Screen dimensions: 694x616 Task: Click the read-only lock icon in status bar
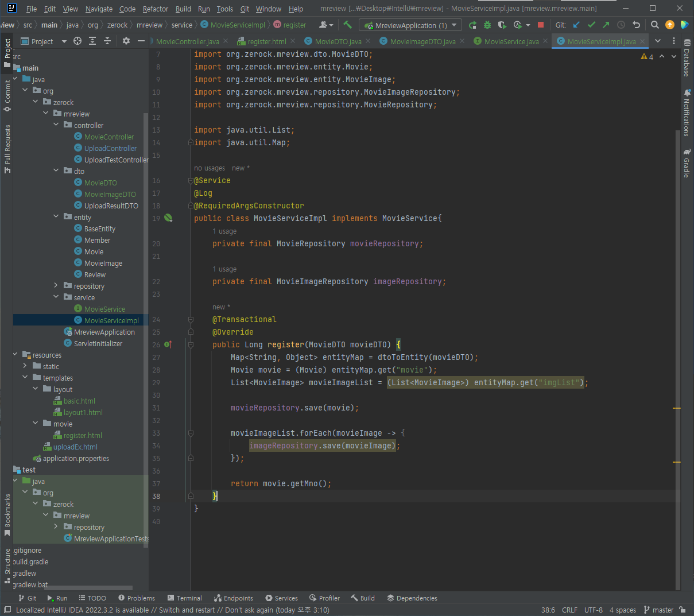[x=683, y=610]
